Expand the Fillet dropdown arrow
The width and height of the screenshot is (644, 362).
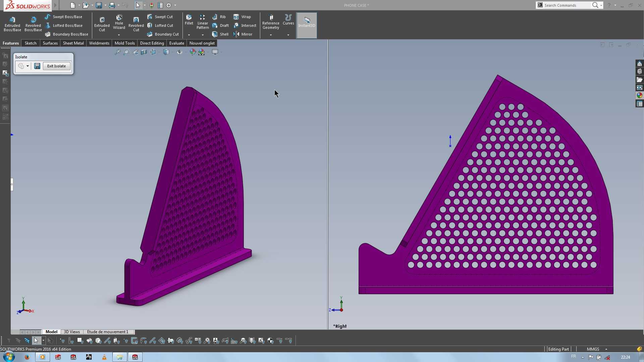[189, 35]
